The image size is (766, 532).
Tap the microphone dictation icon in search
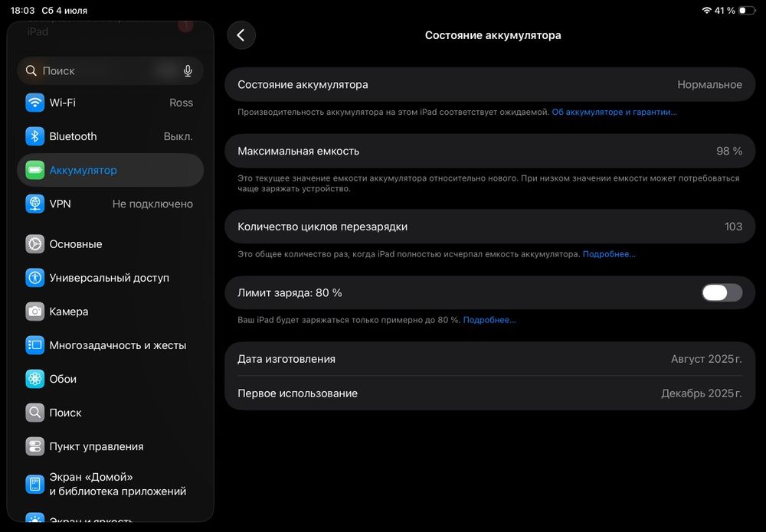click(188, 70)
